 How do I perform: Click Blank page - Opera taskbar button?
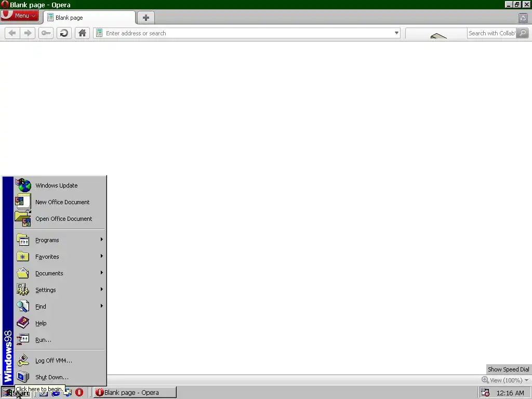(x=135, y=393)
